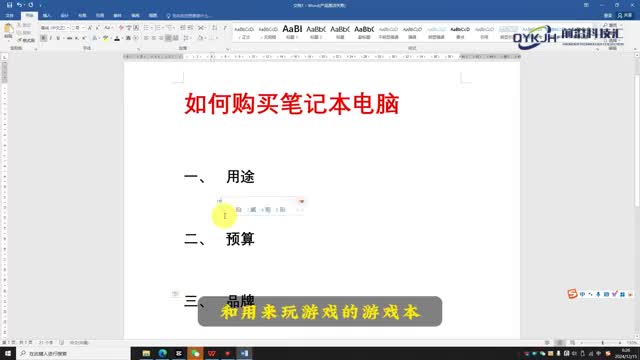Toggle Superscript formatting
This screenshot has height=360, width=640.
tap(84, 38)
